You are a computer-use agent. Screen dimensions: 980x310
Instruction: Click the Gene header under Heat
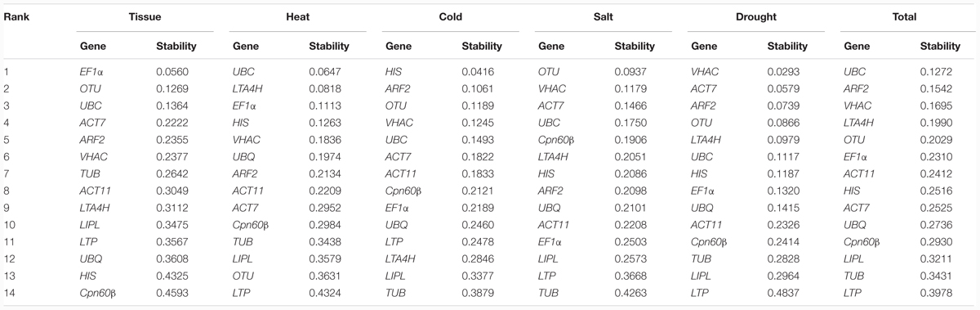click(x=245, y=47)
